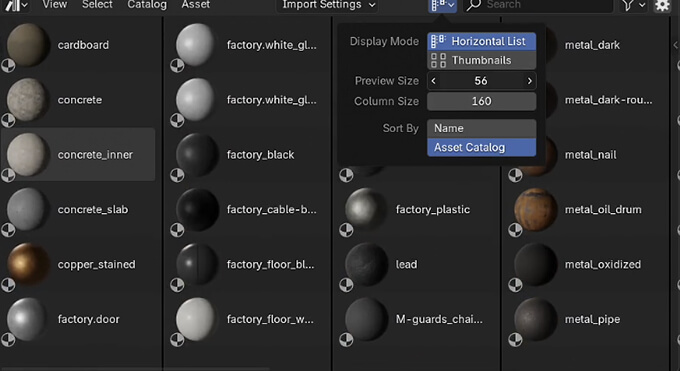Select the concrete_inner material sphere

29,155
